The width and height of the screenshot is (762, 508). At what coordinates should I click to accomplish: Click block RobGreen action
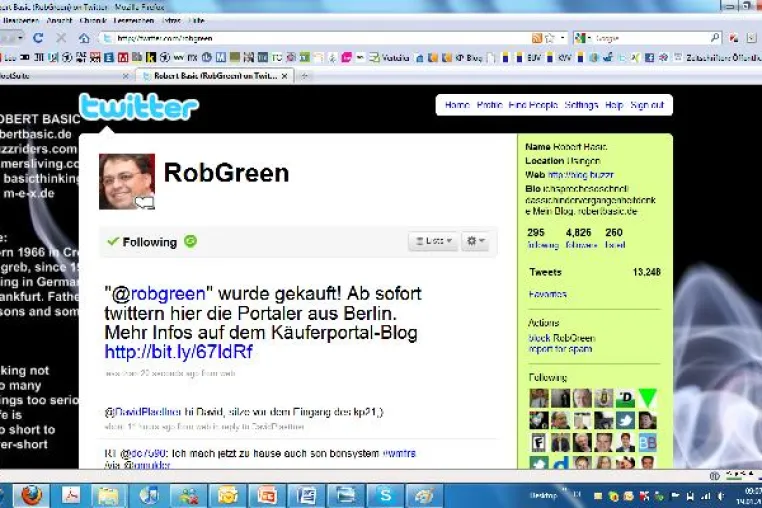point(562,338)
